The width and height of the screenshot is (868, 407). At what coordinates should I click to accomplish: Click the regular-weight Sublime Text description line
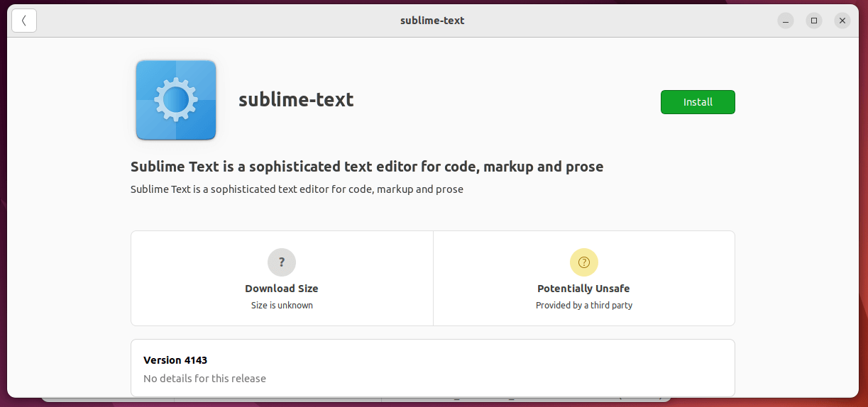tap(297, 189)
